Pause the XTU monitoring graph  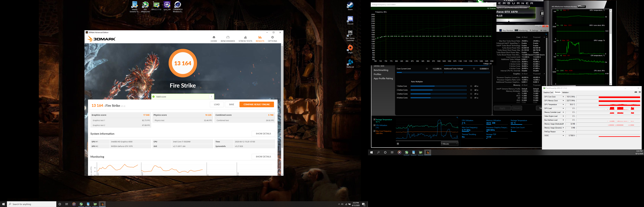(398, 144)
